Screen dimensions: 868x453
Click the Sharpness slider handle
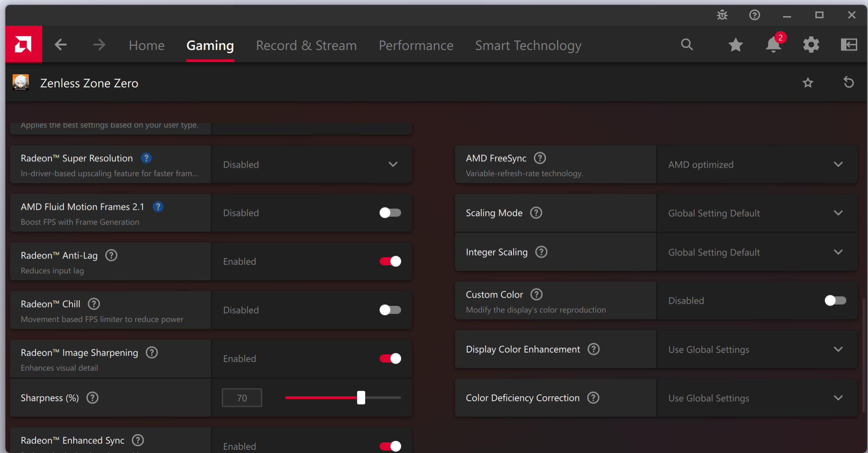point(361,398)
